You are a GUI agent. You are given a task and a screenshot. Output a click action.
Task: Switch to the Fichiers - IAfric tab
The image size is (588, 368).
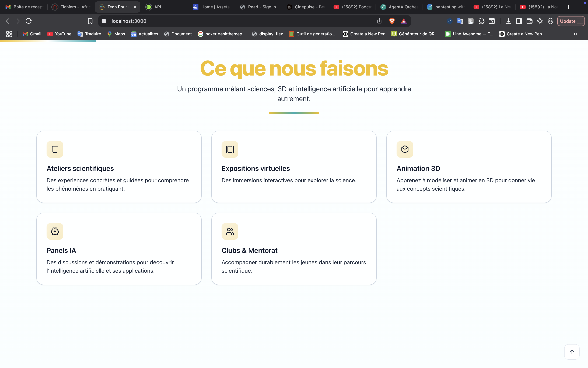(71, 7)
